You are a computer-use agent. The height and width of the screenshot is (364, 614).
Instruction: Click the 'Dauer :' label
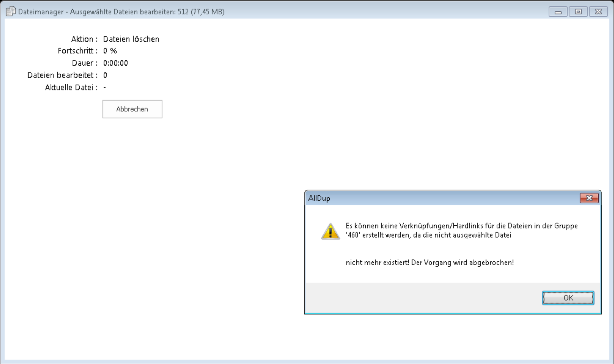(x=85, y=63)
